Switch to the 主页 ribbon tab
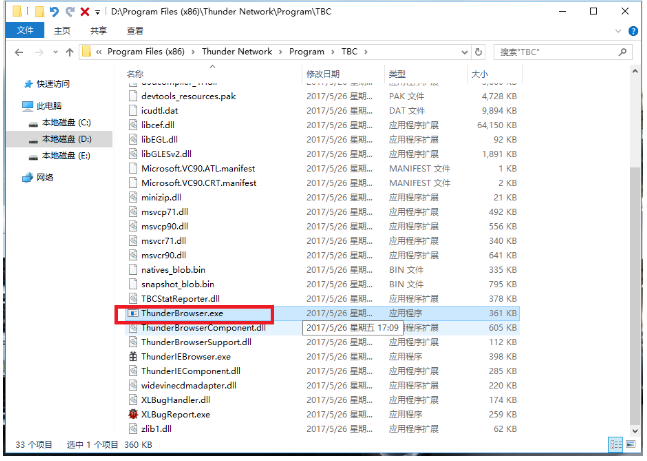The height and width of the screenshot is (461, 647). tap(62, 31)
